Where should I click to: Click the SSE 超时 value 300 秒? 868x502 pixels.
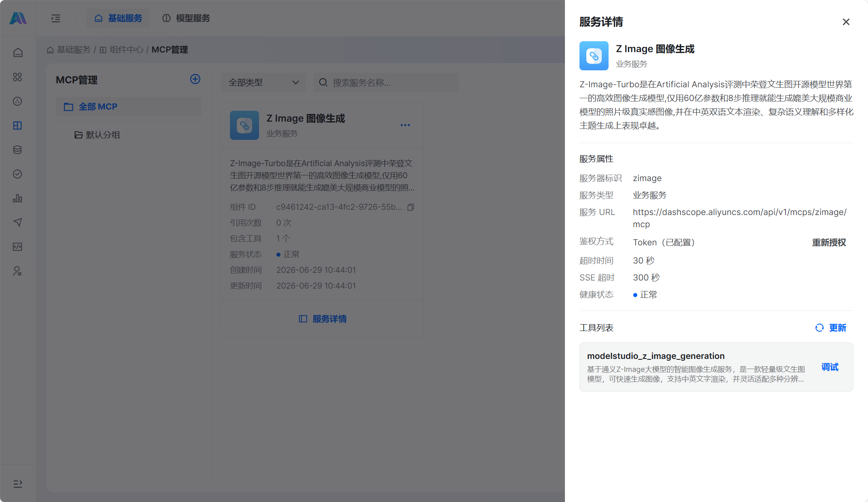[646, 278]
